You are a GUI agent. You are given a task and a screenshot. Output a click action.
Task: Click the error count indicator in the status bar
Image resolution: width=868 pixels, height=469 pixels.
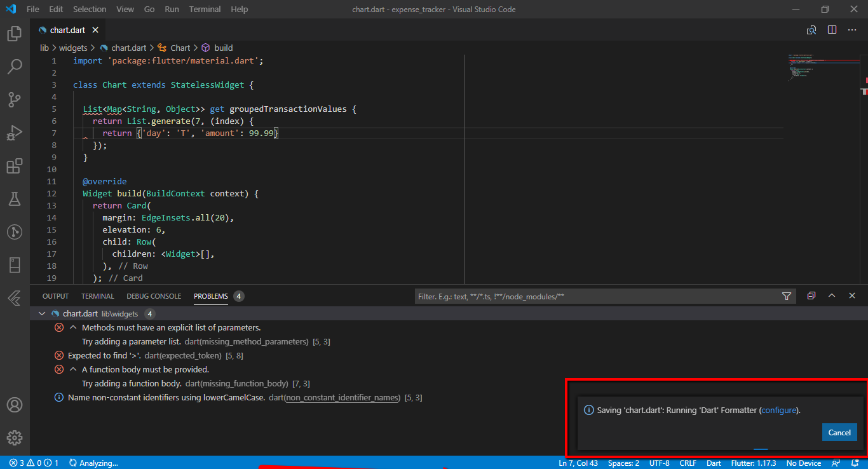[18, 463]
